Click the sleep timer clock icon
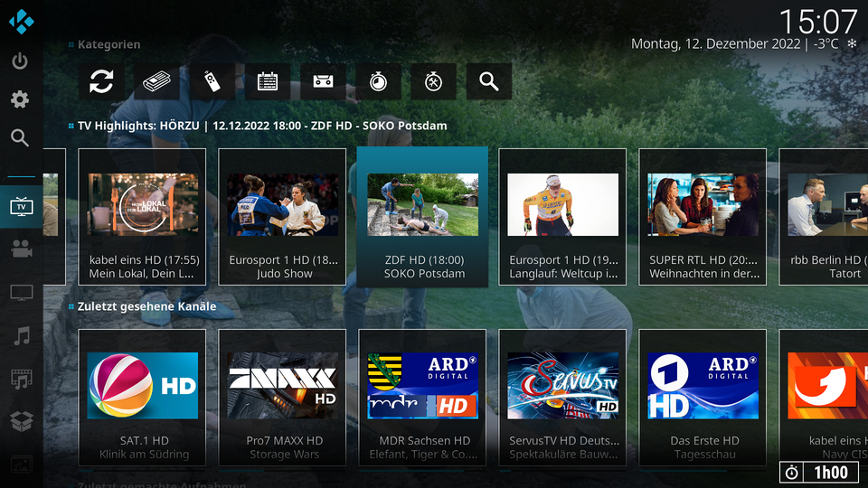868x488 pixels. (x=792, y=473)
